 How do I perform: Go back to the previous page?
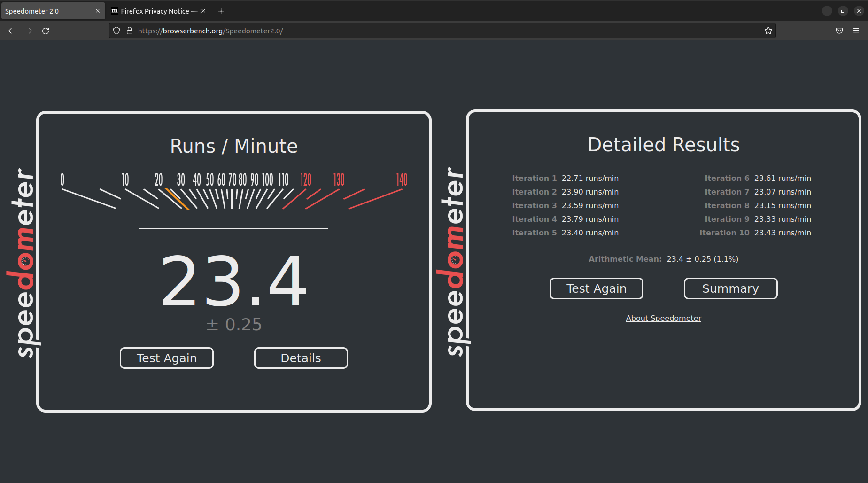12,31
